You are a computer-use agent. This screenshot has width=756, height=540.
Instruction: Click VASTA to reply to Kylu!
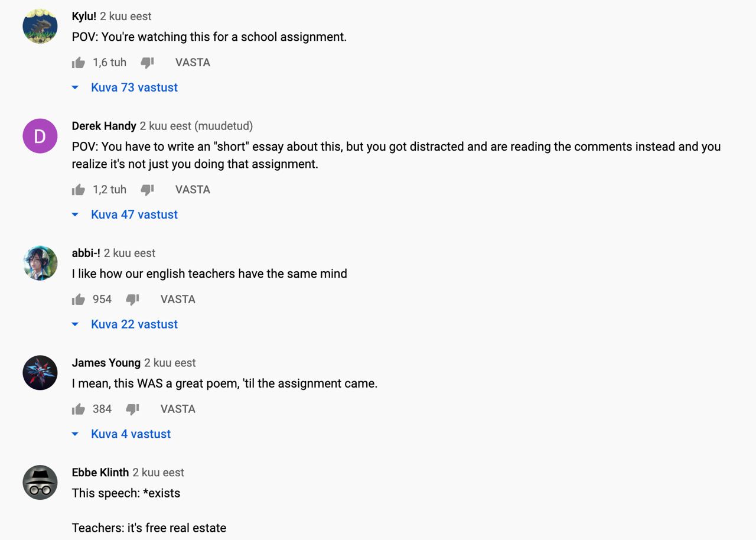click(x=193, y=63)
